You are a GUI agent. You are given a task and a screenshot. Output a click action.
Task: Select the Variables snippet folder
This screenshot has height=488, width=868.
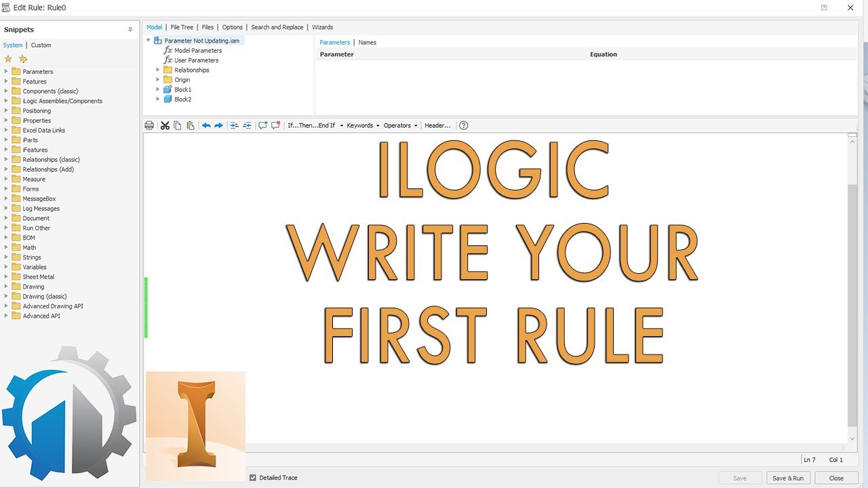tap(35, 267)
